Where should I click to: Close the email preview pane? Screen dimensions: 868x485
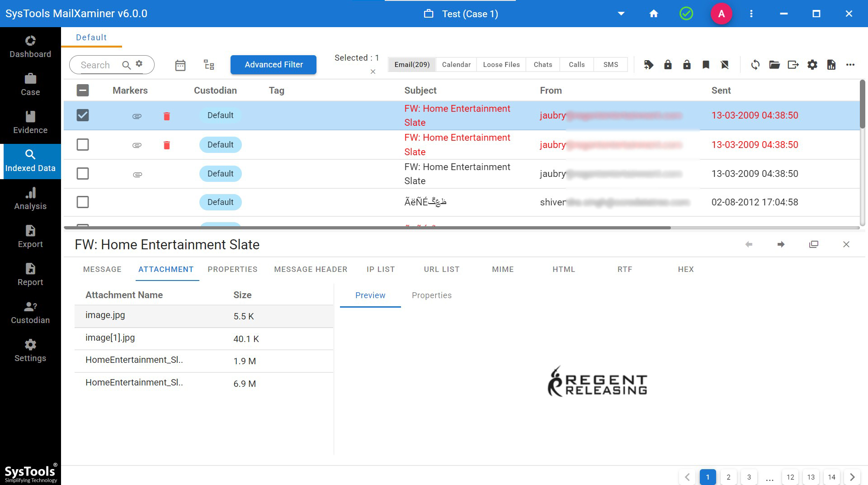click(846, 244)
